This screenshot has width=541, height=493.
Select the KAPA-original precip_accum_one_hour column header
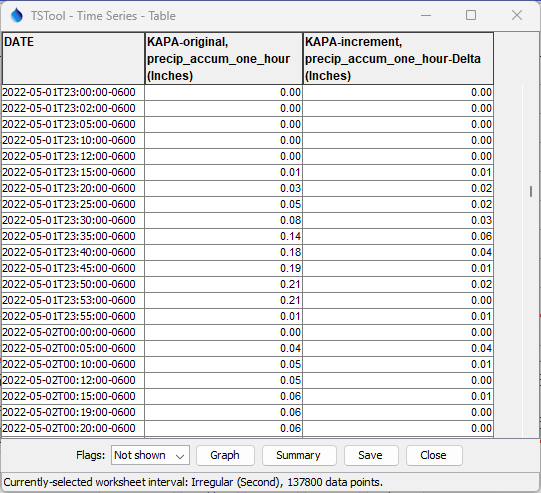coord(224,58)
